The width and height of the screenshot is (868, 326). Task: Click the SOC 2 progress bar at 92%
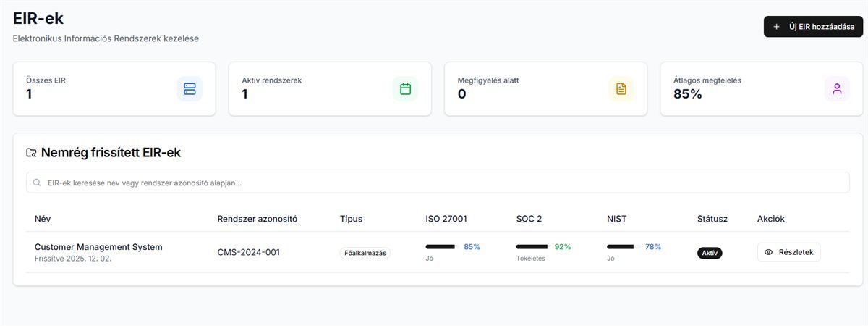532,247
